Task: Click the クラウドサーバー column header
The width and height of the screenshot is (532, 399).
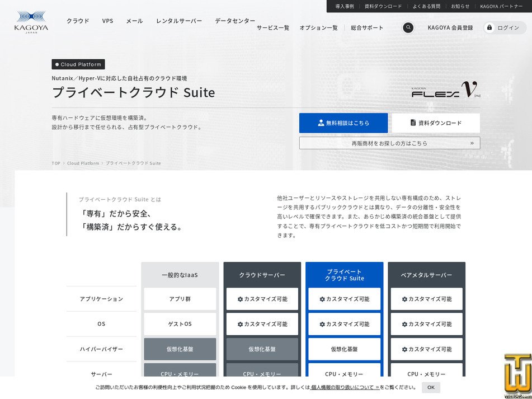Action: click(x=262, y=275)
